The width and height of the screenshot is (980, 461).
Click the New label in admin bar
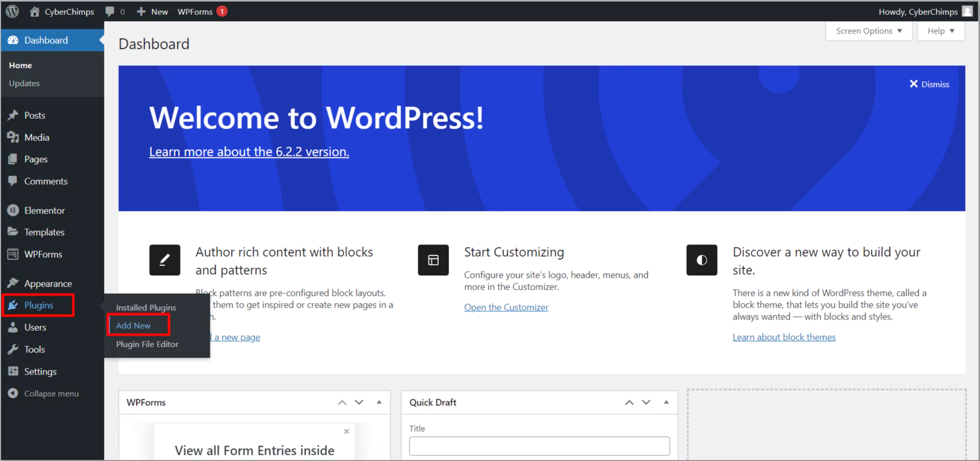pos(159,11)
